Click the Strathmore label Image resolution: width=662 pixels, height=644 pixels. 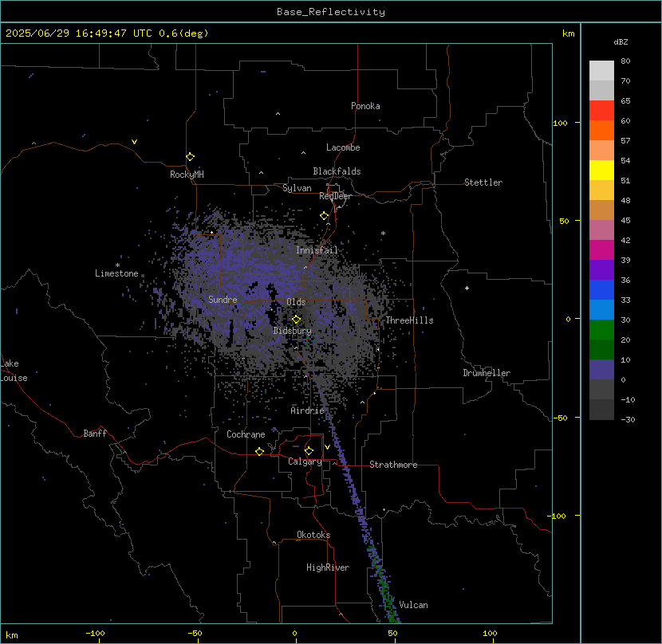pyautogui.click(x=393, y=465)
